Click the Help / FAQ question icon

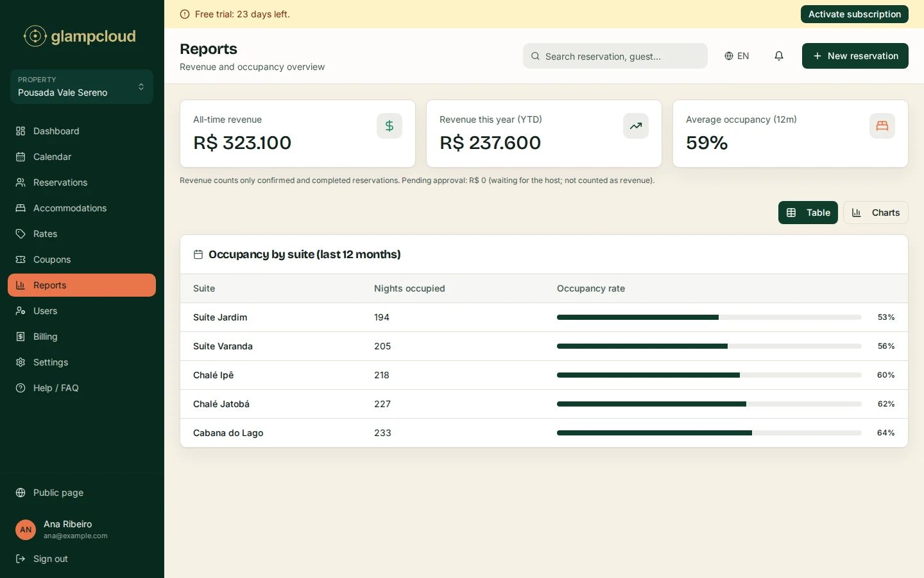click(x=21, y=388)
